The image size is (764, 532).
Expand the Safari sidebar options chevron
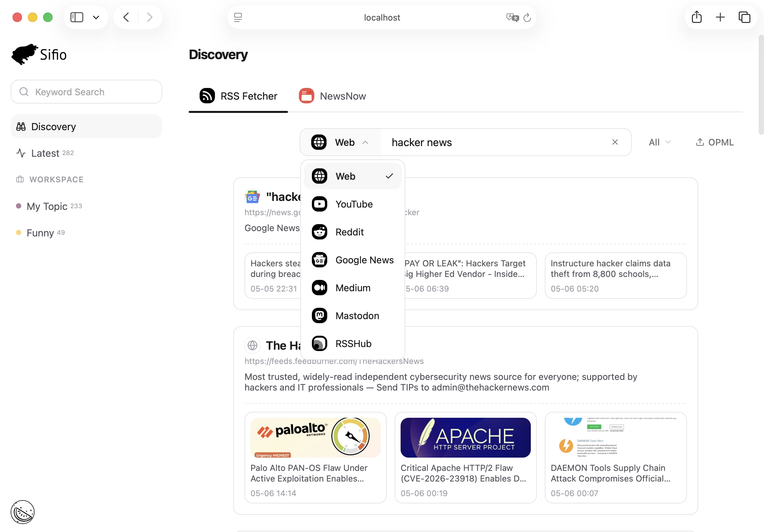click(x=96, y=17)
